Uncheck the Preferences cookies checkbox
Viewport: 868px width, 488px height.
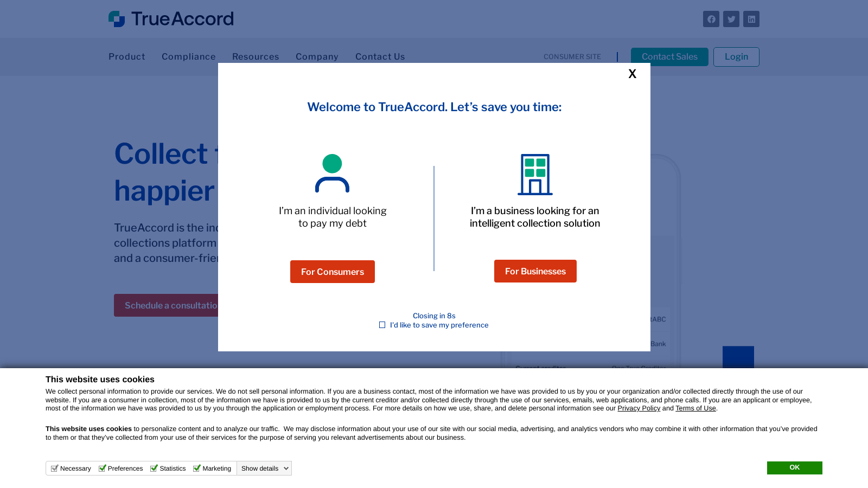[x=102, y=468]
